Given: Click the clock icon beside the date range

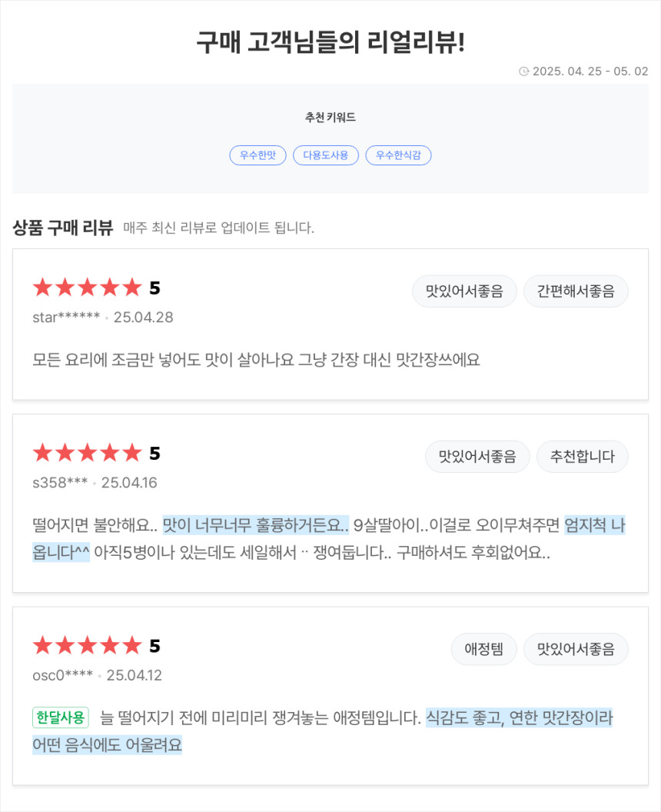Looking at the screenshot, I should [524, 72].
